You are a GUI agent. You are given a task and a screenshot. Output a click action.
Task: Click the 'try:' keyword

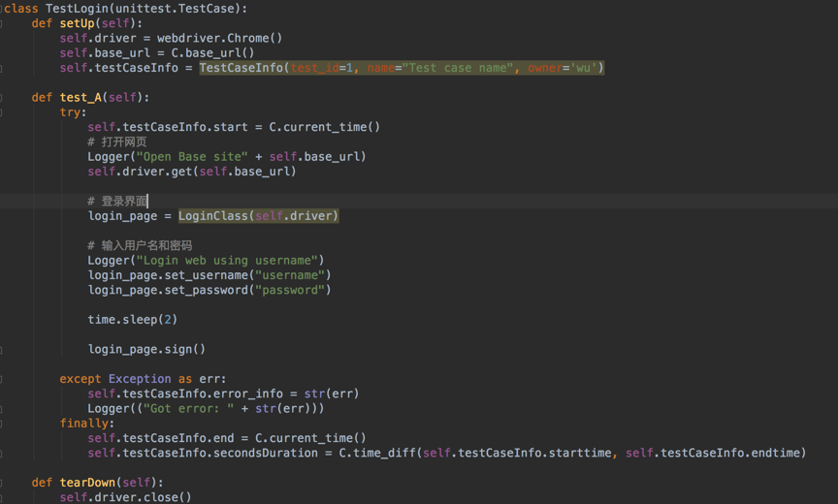pyautogui.click(x=73, y=112)
